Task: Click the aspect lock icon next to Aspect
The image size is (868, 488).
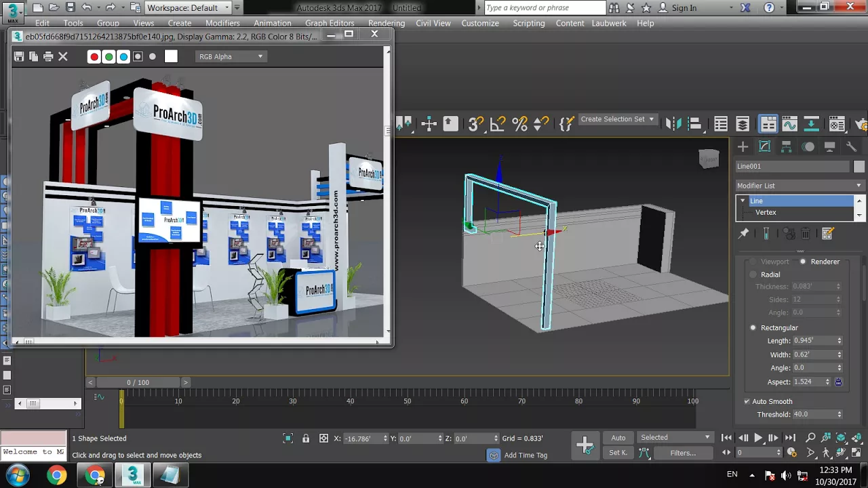Action: 838,382
